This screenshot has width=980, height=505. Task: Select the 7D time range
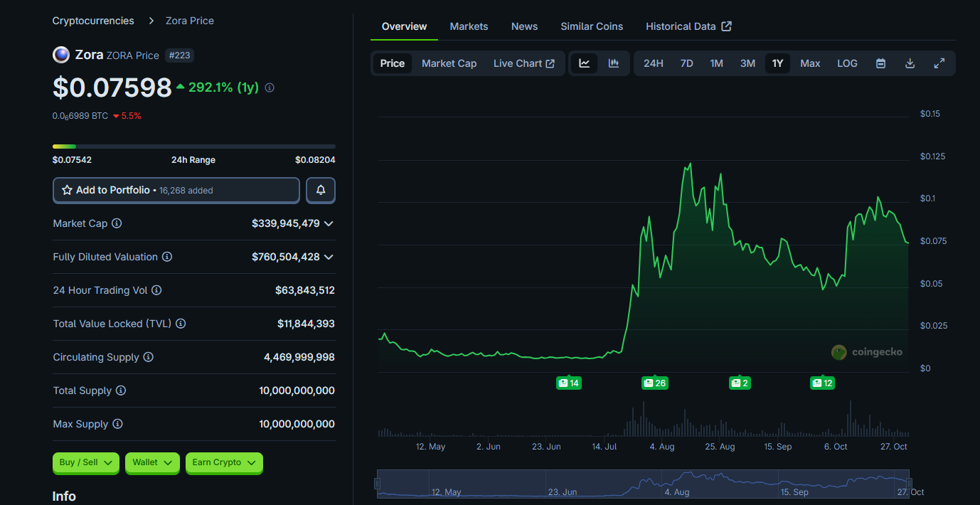point(686,63)
